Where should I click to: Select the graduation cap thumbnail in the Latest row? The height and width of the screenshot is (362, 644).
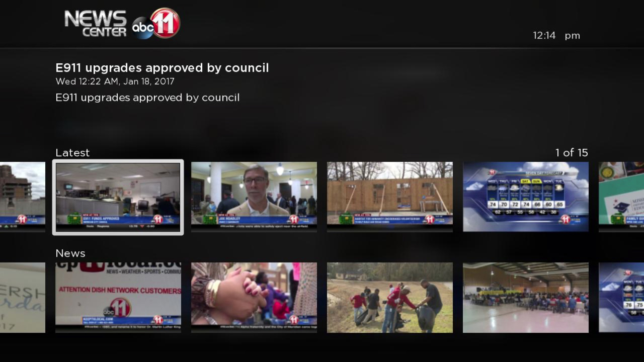point(621,197)
